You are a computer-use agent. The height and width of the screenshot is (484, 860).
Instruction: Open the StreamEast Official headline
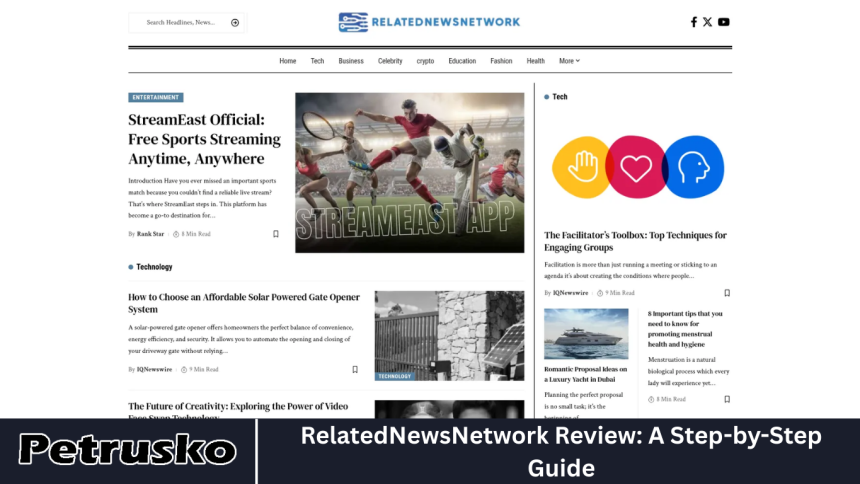tap(205, 139)
